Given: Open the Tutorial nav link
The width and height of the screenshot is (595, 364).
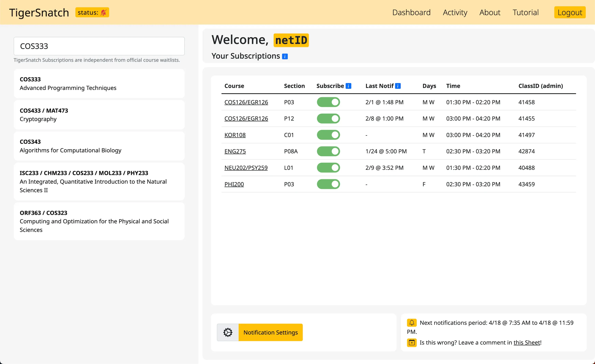Looking at the screenshot, I should tap(525, 12).
